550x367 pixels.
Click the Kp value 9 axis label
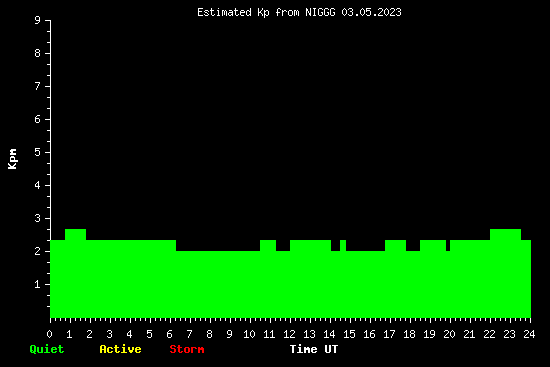point(38,20)
